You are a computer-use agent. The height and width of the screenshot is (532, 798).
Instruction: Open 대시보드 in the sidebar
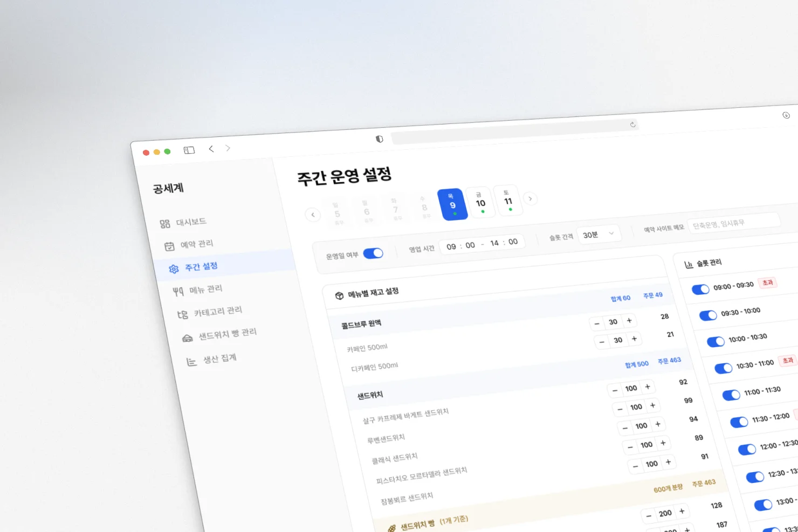[183, 223]
